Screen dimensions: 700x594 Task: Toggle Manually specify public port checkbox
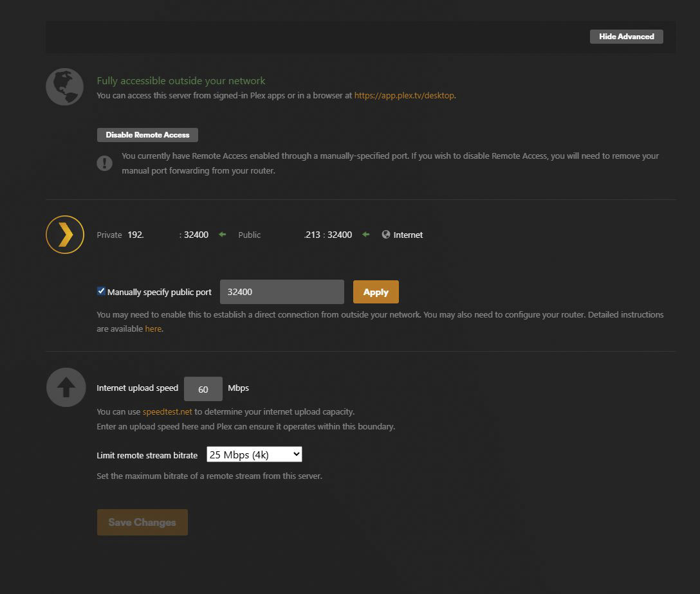(x=102, y=291)
